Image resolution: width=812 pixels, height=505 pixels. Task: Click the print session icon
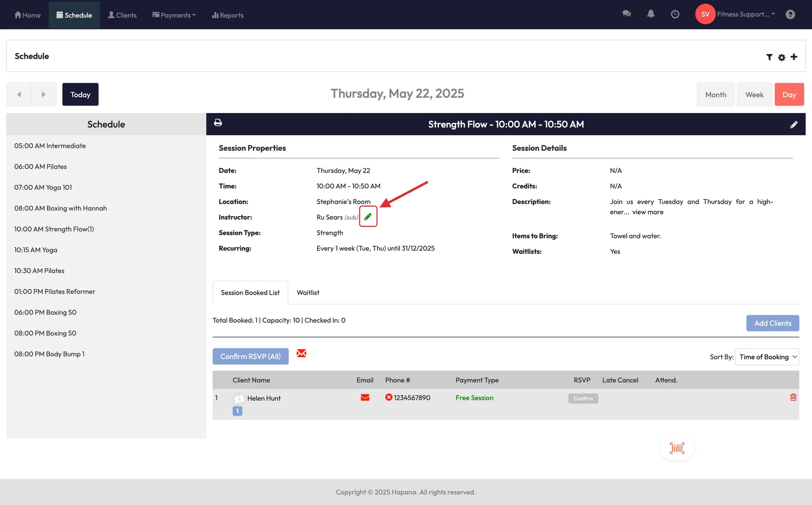tap(218, 123)
